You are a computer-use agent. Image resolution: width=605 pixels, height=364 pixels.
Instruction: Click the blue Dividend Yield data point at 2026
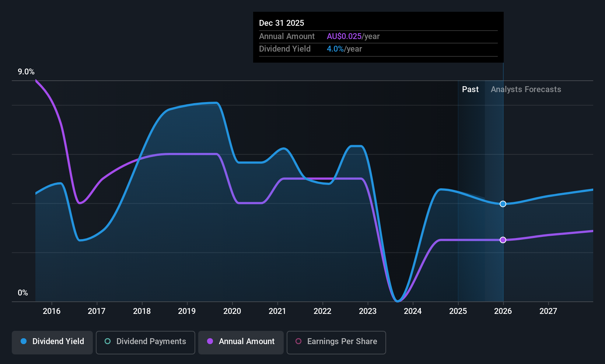point(503,204)
